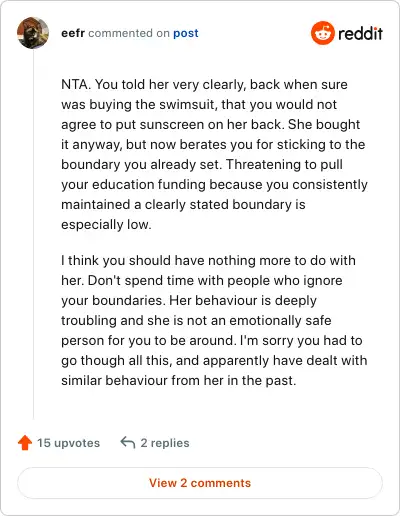Open eefr's profile avatar
This screenshot has width=400, height=516.
33,33
